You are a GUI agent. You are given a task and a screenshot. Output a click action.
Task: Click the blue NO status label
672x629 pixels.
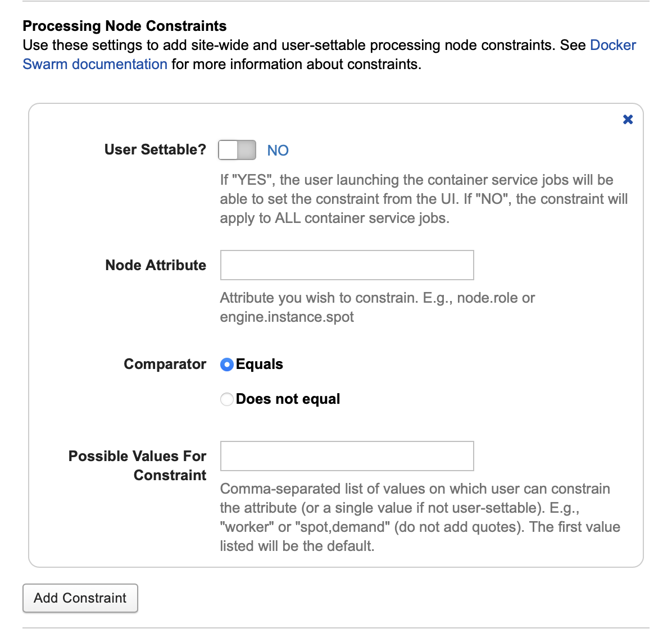[x=278, y=151]
